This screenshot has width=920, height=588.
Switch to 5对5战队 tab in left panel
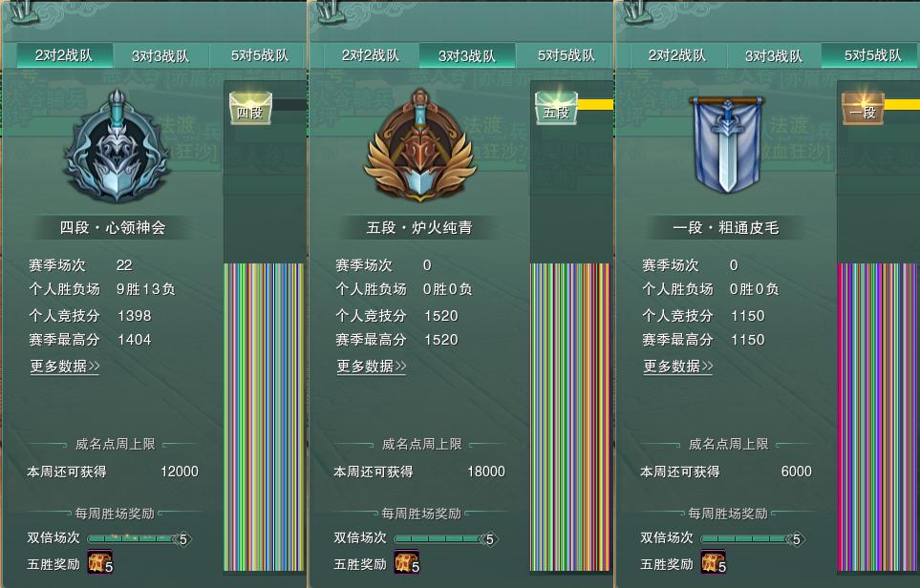(x=259, y=55)
